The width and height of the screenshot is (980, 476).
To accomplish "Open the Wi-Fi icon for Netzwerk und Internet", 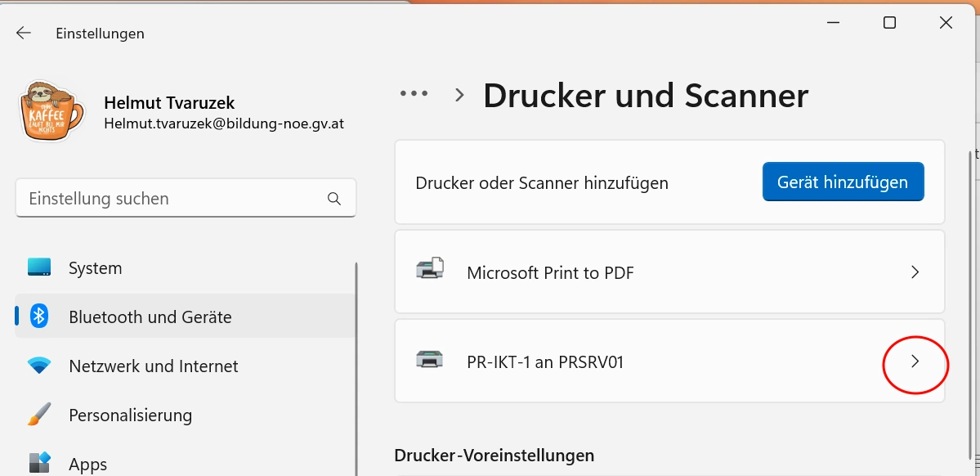I will click(x=39, y=366).
